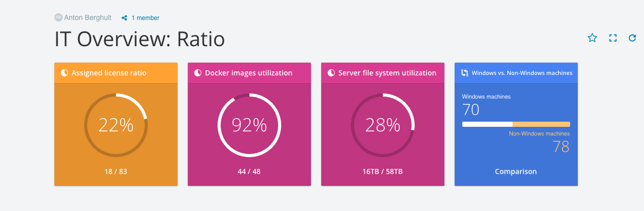Star this dashboard as favorite
644x211 pixels.
592,37
